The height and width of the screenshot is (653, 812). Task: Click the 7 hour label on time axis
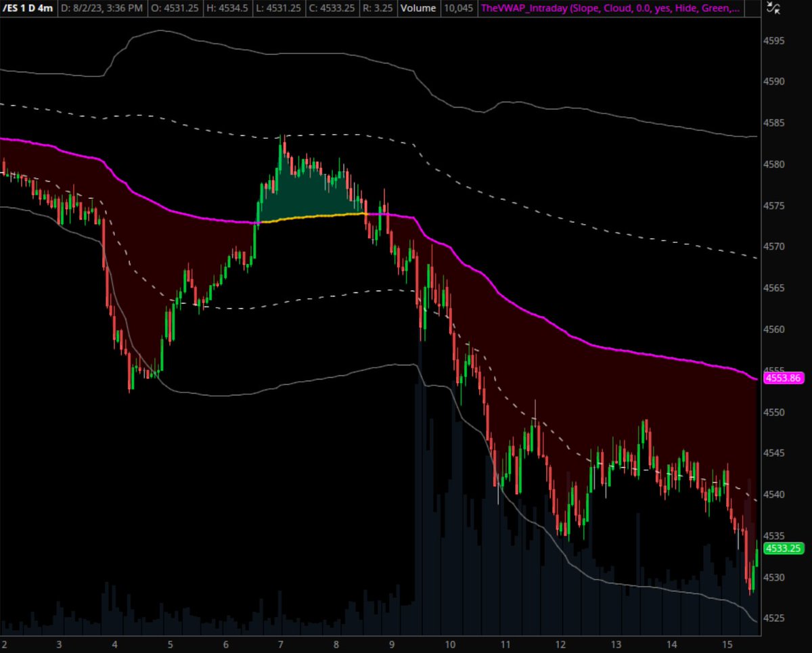tap(282, 645)
